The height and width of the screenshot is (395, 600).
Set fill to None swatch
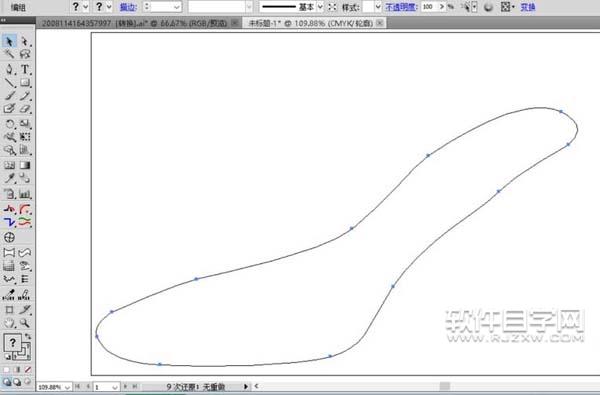[x=28, y=370]
